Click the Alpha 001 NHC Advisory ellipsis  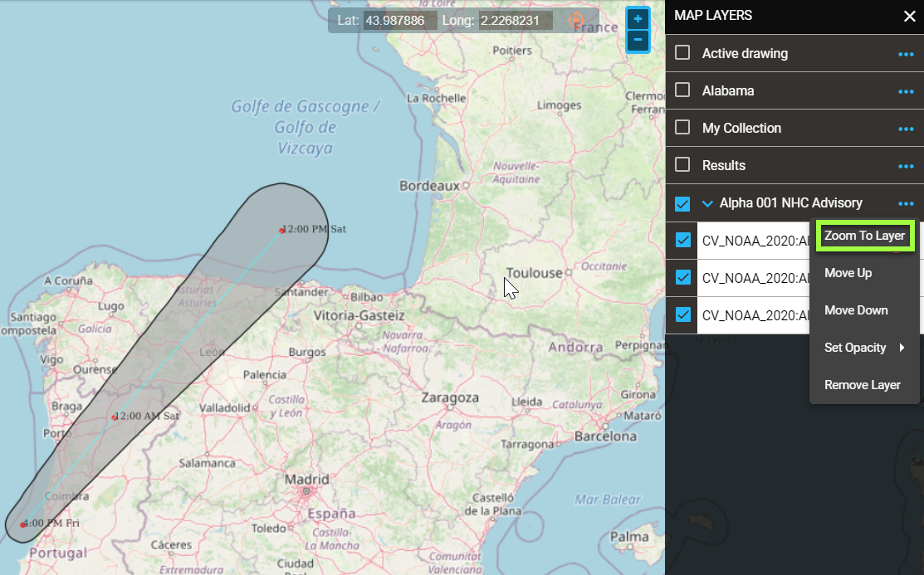pos(906,203)
